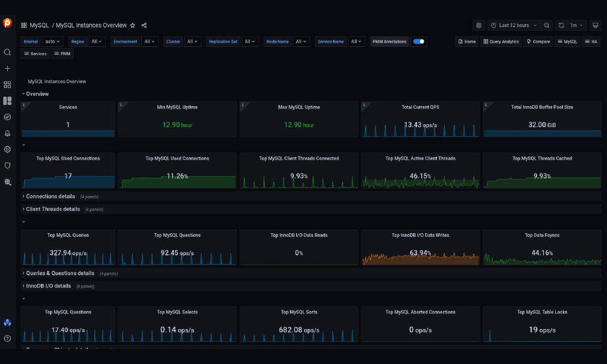Screen dimensions: 607x364
Task: Click info icon on Min MySQL Uptime panel
Action: pos(121,105)
